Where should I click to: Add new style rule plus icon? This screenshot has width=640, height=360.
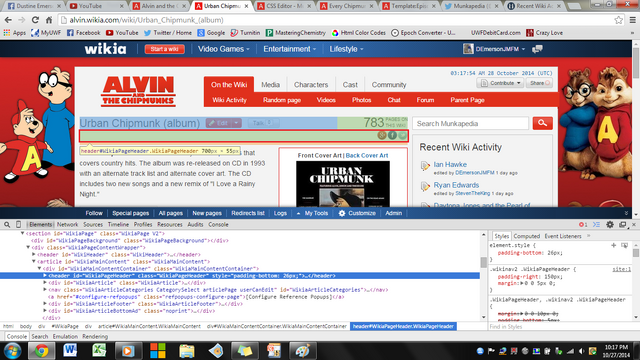[x=613, y=245]
